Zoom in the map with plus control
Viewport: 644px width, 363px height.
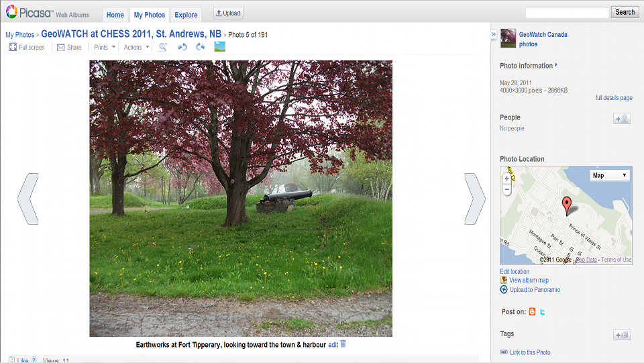point(507,178)
